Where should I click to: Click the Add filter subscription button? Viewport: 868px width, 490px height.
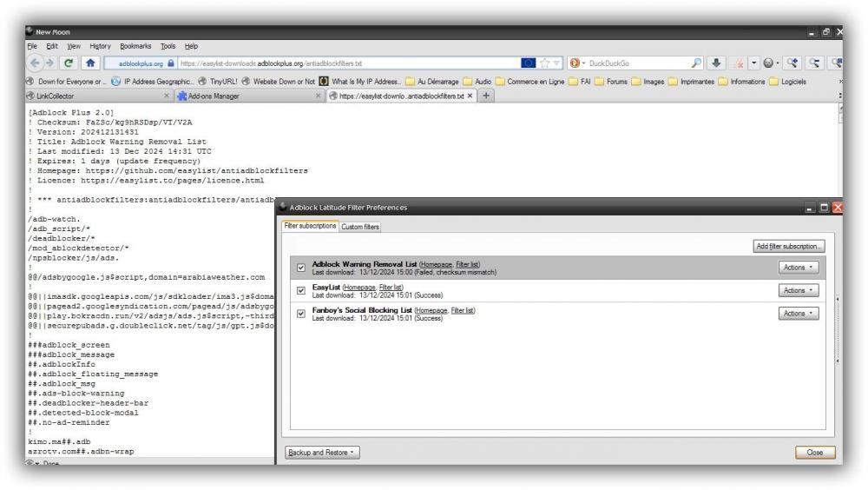[x=789, y=247]
